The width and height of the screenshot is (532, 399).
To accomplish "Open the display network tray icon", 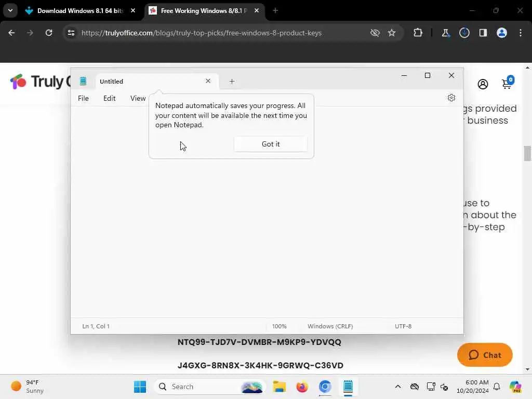I will coord(431,387).
